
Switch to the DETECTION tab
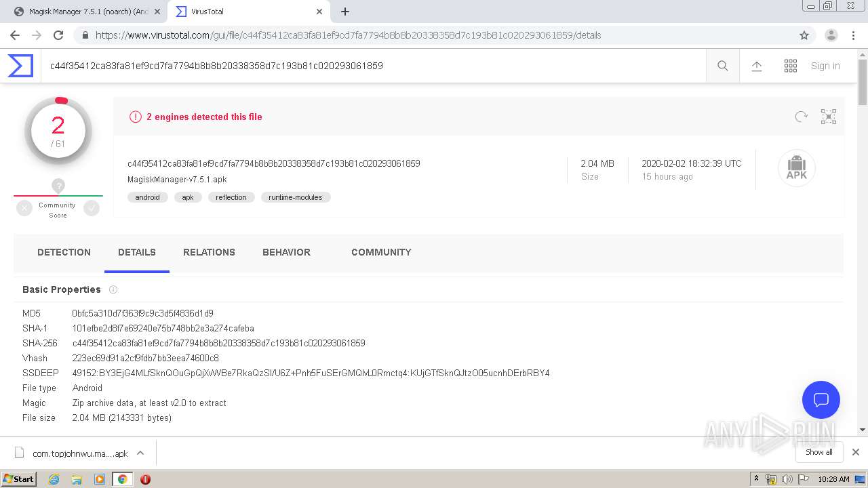point(64,252)
